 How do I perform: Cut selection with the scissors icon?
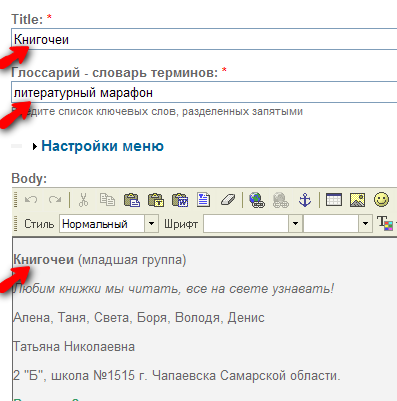click(x=83, y=200)
